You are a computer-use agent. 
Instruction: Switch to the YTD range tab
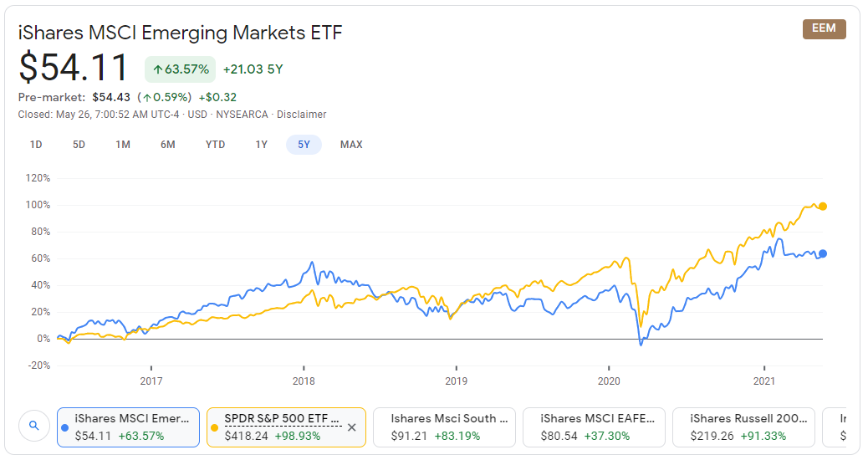tap(216, 145)
